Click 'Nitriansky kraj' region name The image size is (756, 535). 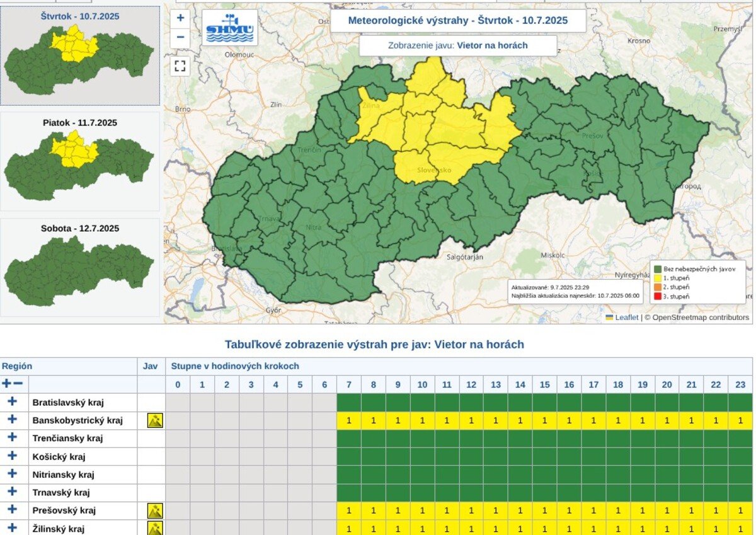coord(64,475)
